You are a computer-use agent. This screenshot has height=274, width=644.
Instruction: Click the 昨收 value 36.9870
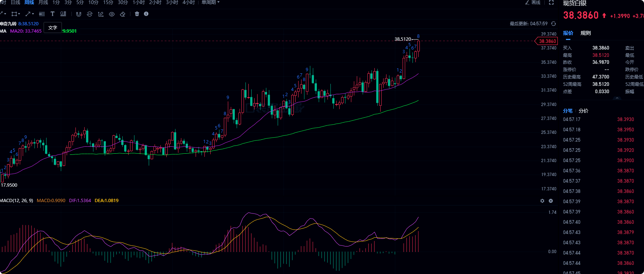click(601, 62)
